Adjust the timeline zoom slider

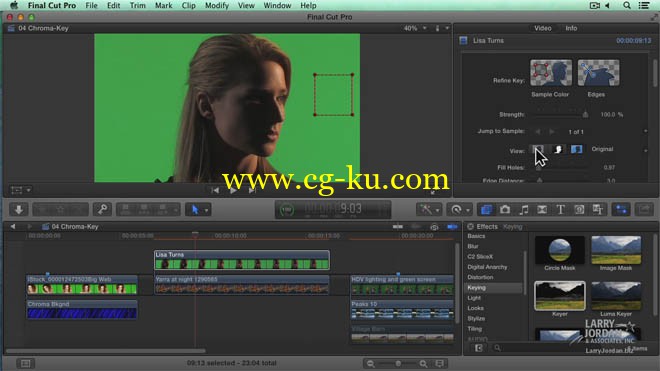398,363
